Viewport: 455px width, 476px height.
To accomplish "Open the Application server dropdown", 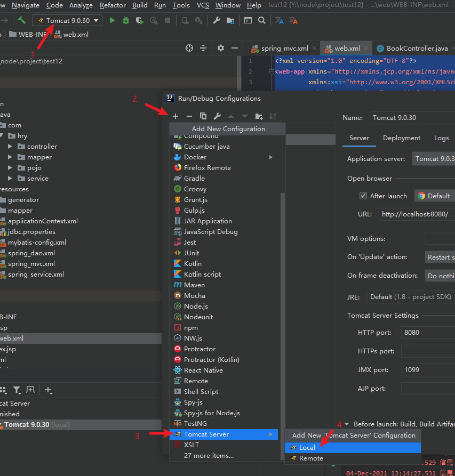I will pyautogui.click(x=433, y=159).
